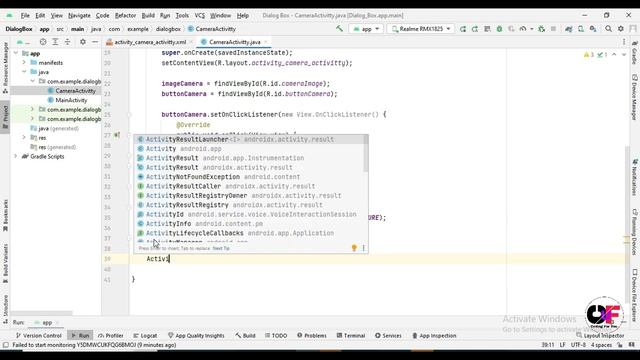Open the Build menu
Image resolution: width=640 pixels, height=360 pixels.
point(148,16)
